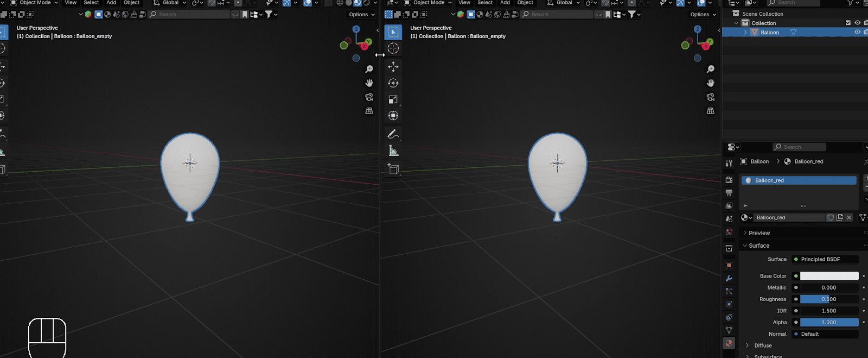This screenshot has height=358, width=868.
Task: Click the Principled BSDF surface shader button
Action: 826,259
